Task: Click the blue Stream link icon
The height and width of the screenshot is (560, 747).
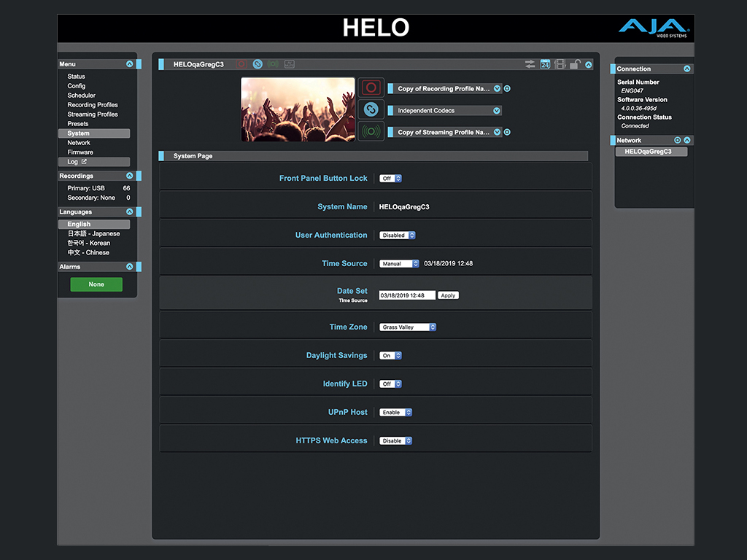Action: tap(258, 63)
